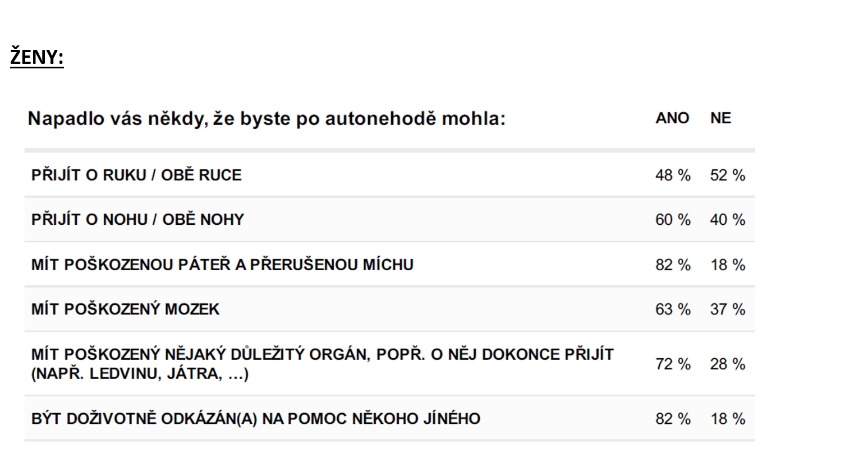Click the 28 % value
This screenshot has height=449, width=868.
coord(728,364)
